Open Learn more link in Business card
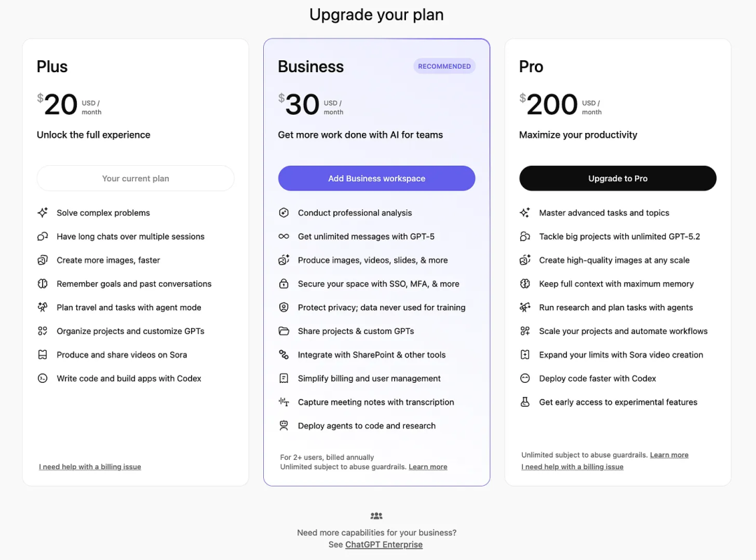Viewport: 756px width, 560px height. coord(428,467)
